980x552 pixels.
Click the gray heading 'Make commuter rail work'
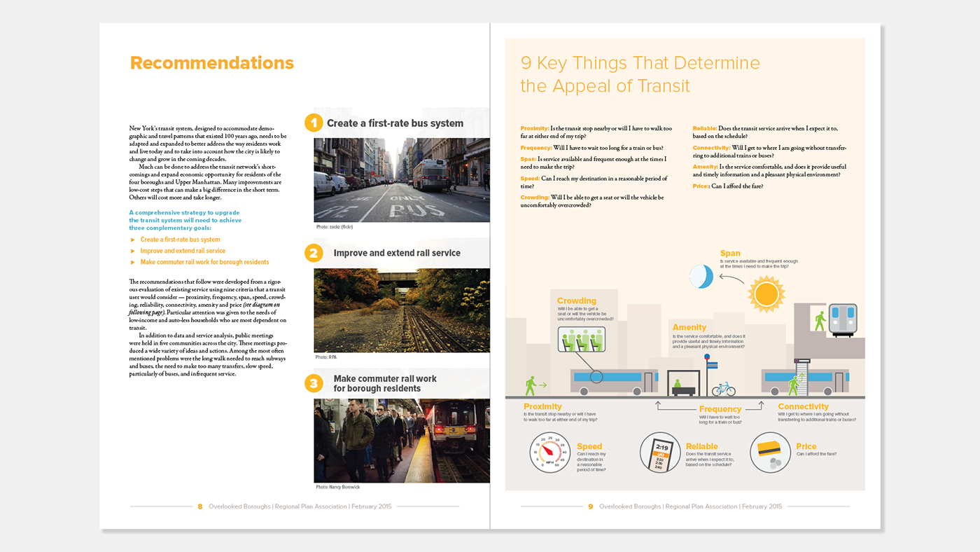tap(385, 379)
